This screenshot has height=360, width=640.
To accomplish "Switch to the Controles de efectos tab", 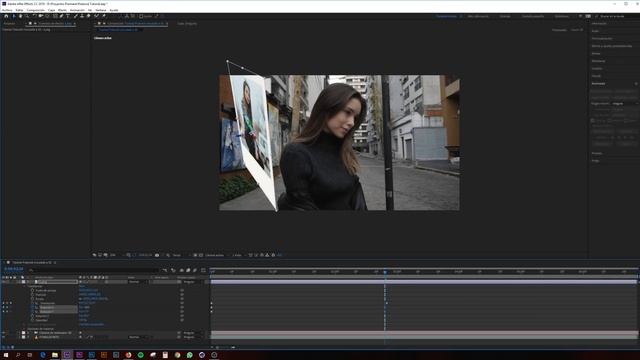I will pyautogui.click(x=55, y=24).
